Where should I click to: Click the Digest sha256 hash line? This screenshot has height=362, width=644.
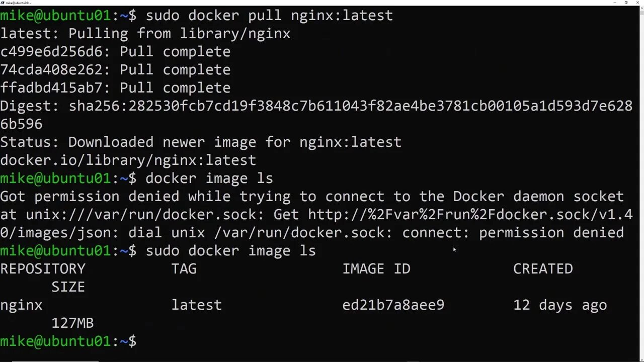click(x=316, y=106)
